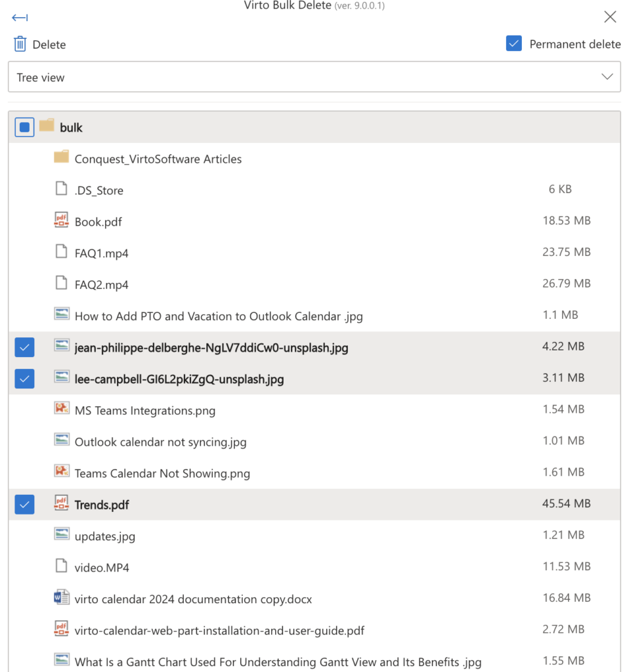The width and height of the screenshot is (627, 672).
Task: Click the Book.pdf file icon
Action: pos(61,220)
